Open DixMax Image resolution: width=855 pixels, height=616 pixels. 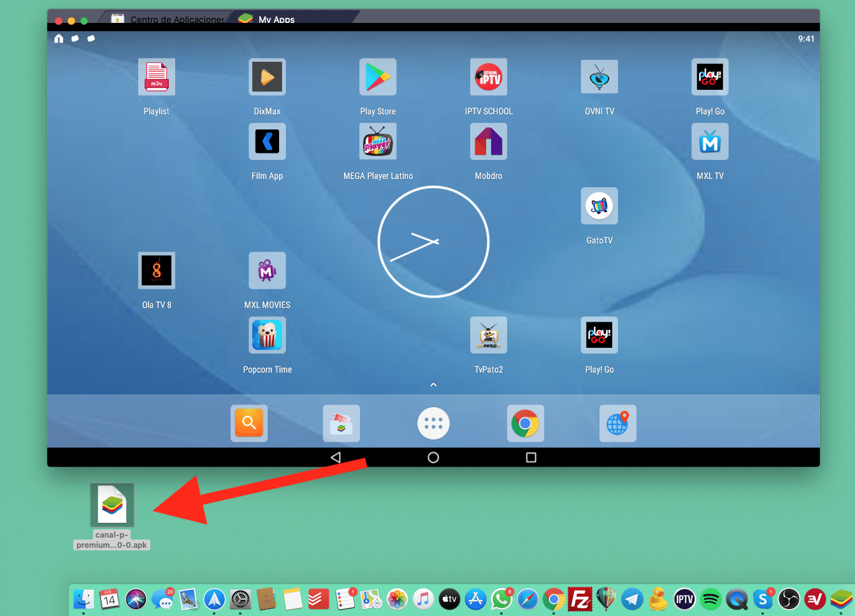pos(267,76)
